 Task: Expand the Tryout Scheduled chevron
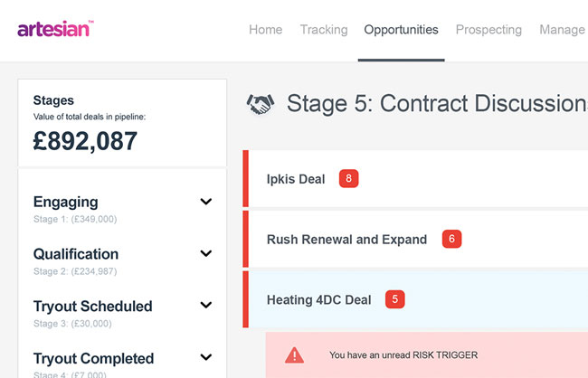tap(206, 307)
